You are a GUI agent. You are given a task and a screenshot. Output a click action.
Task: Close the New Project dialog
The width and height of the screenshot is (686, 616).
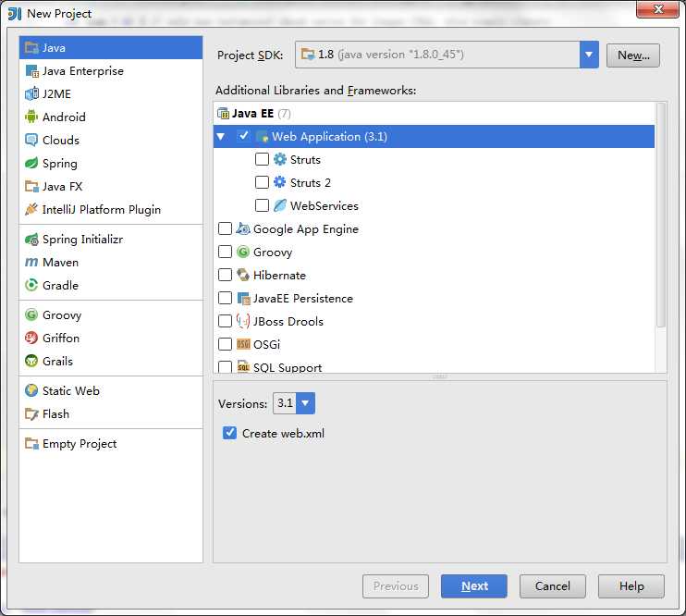pos(657,9)
